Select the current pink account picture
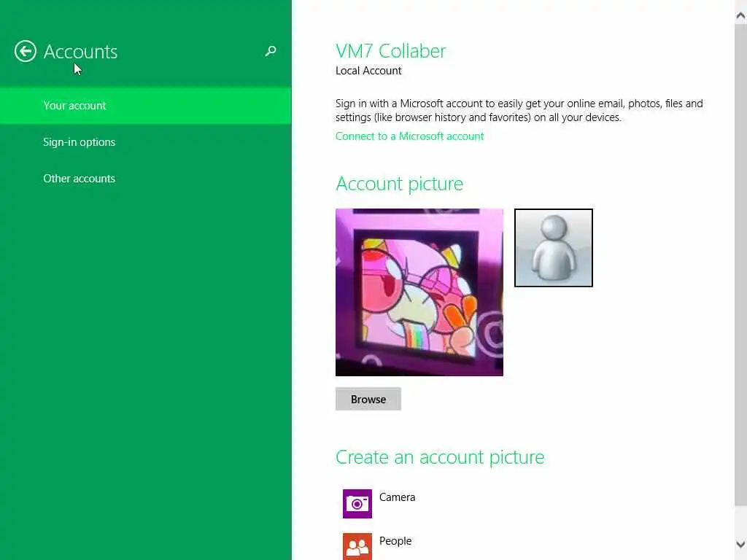The height and width of the screenshot is (560, 747). (x=419, y=292)
